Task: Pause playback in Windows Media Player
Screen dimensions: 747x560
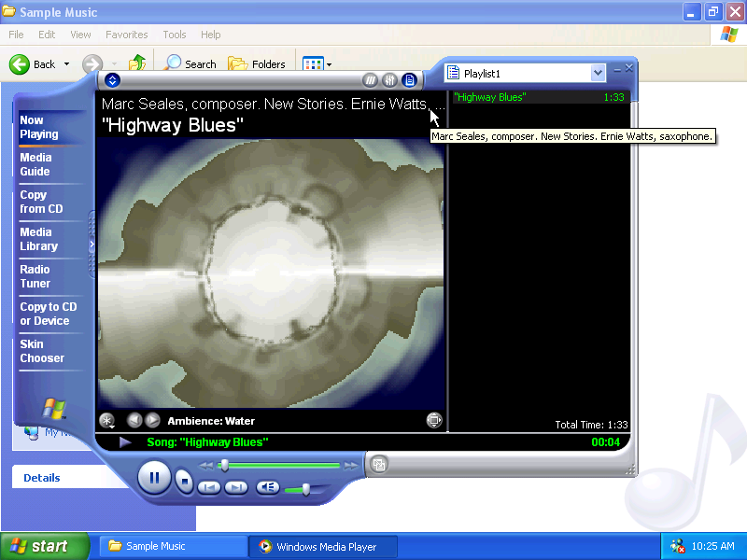Action: 154,478
